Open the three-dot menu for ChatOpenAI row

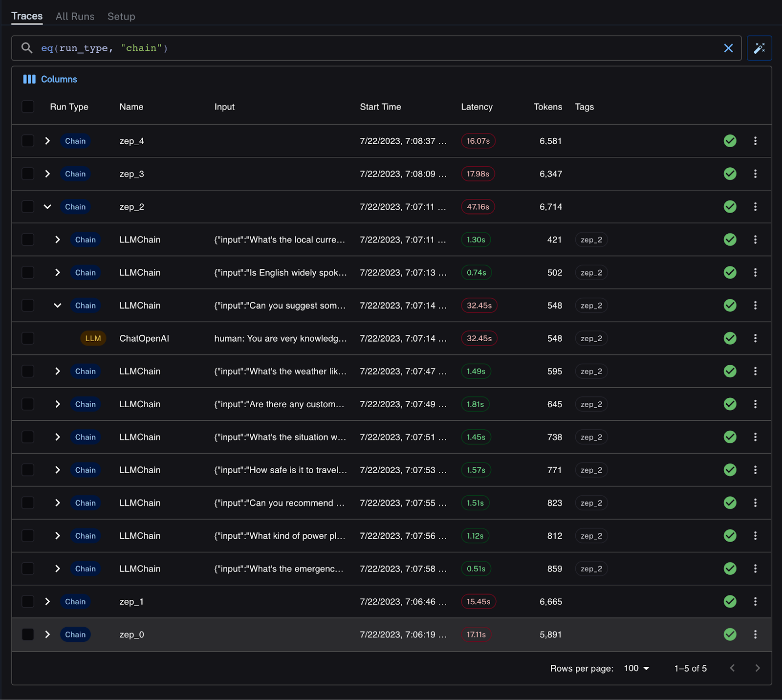[x=755, y=338]
